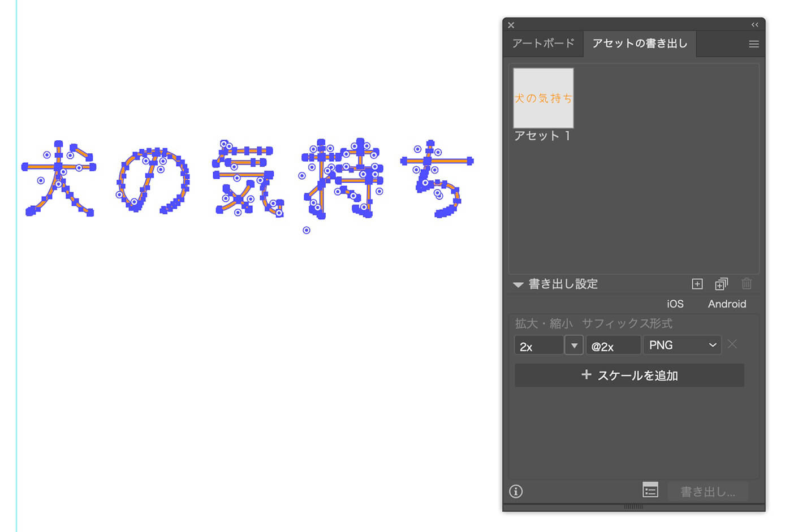The width and height of the screenshot is (785, 532).
Task: Click the アセット 1 asset name
Action: [542, 136]
